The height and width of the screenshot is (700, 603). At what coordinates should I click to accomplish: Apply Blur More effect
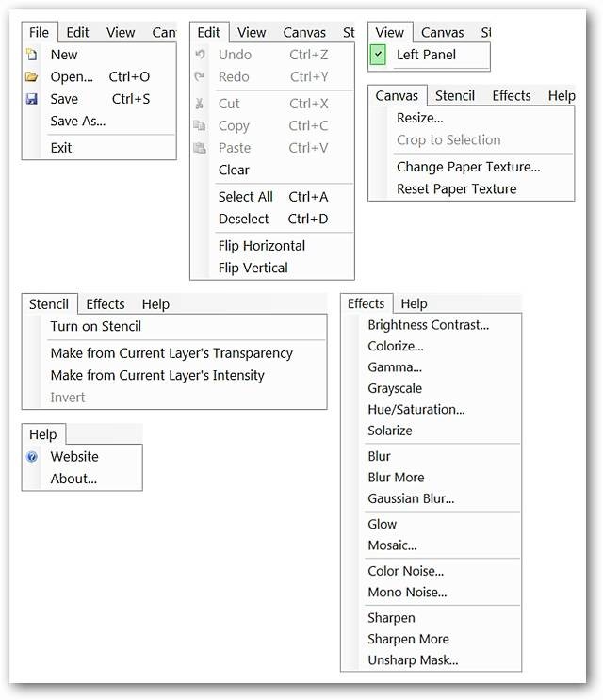(x=396, y=478)
